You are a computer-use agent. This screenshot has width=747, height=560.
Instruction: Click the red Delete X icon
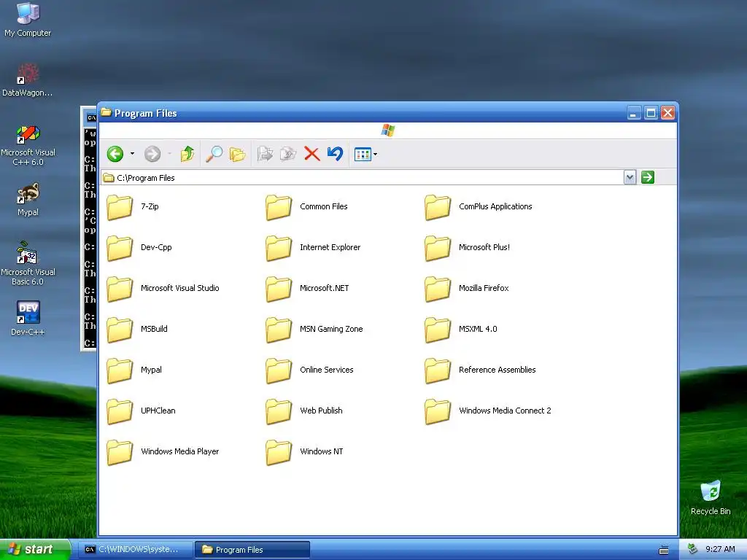point(312,154)
